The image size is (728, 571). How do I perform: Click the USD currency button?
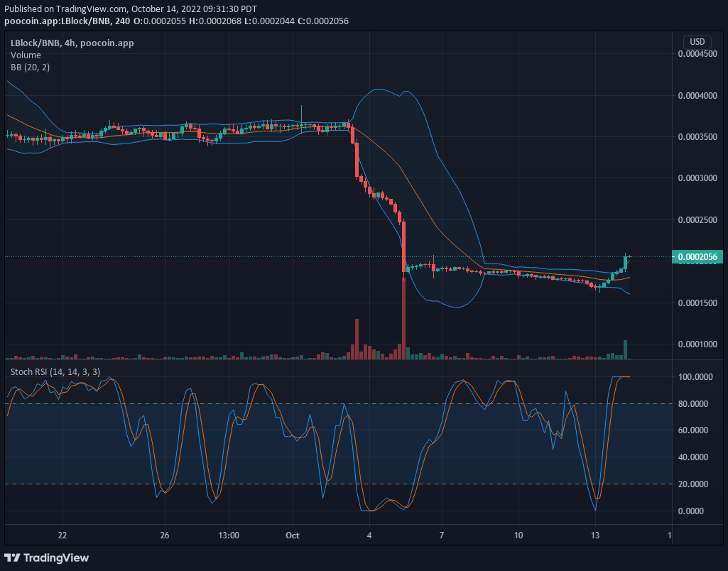[697, 42]
